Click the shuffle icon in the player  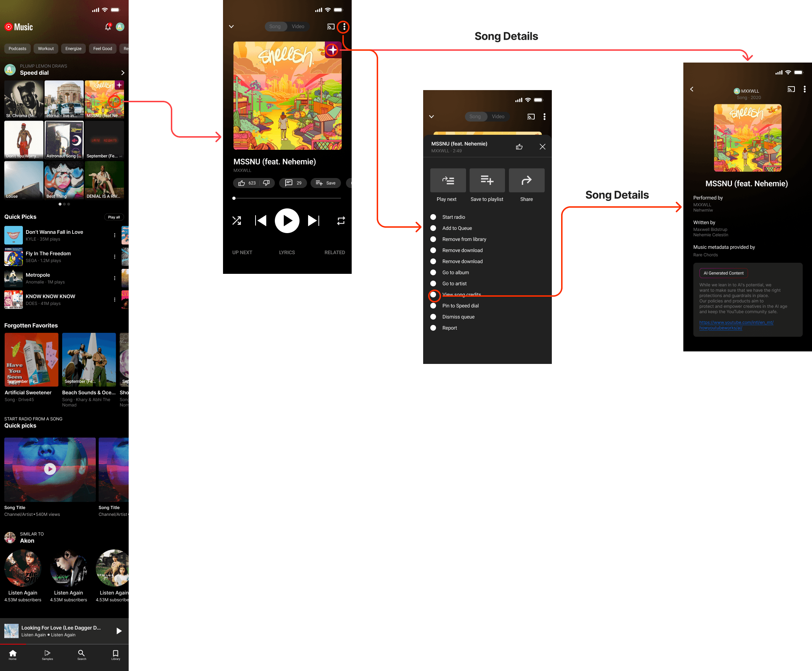tap(237, 221)
